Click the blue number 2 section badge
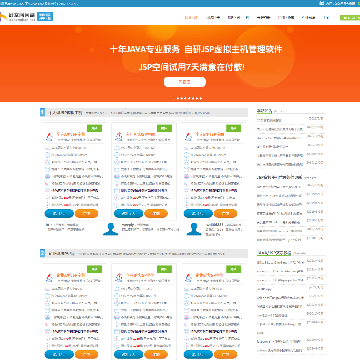This screenshot has width=360, height=360. click(42, 253)
